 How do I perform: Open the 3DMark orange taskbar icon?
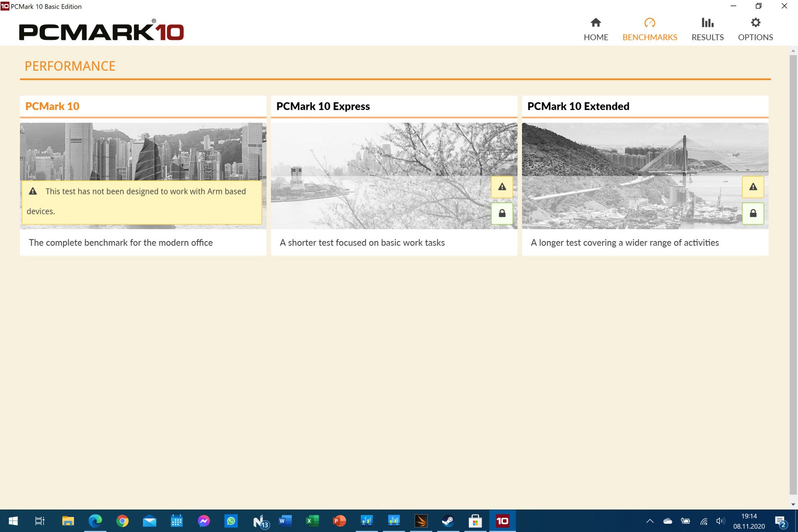(421, 521)
